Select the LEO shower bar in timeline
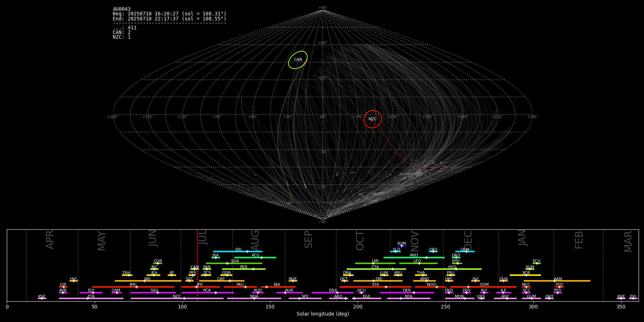Viewport: 644px width, 322px height. tap(418, 263)
